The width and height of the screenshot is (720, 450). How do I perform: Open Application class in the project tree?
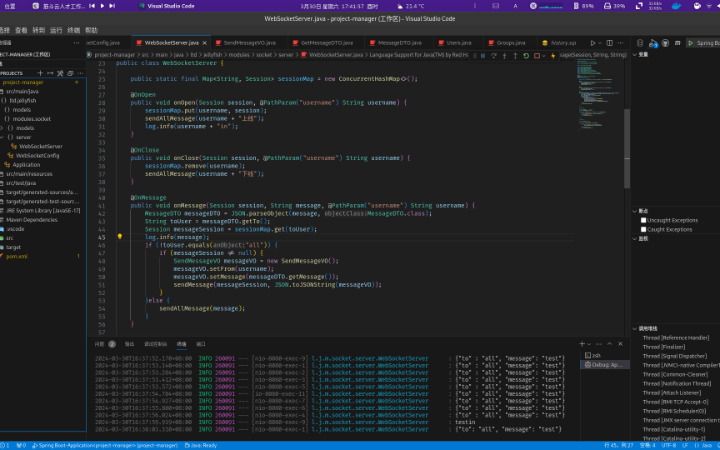click(x=26, y=165)
